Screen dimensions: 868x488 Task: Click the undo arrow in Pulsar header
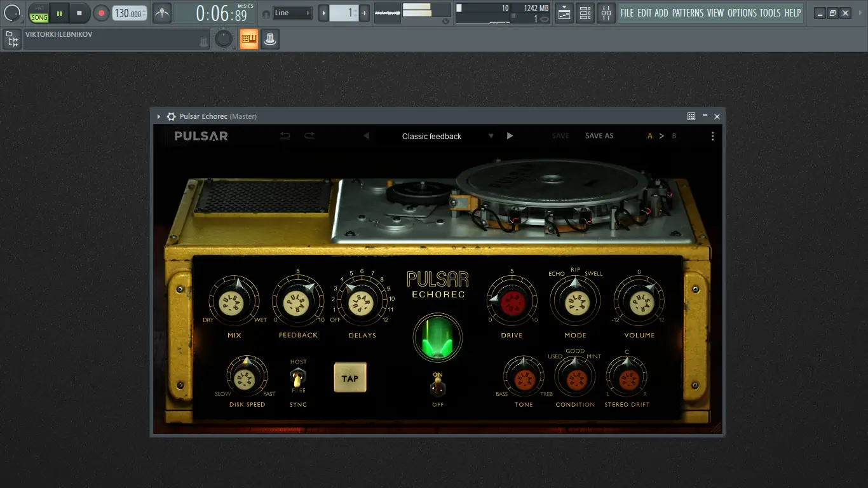point(285,135)
